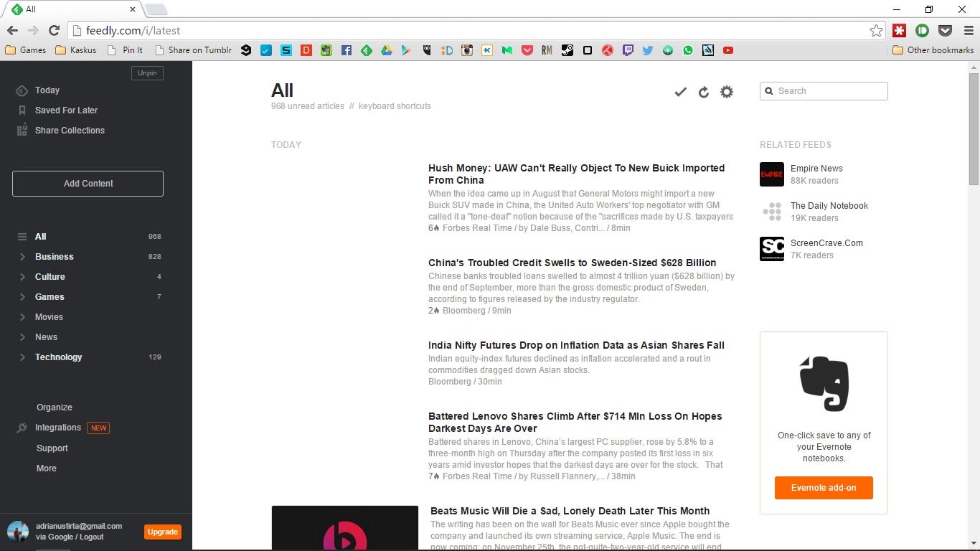Click the orange Upgrade button

(x=163, y=532)
